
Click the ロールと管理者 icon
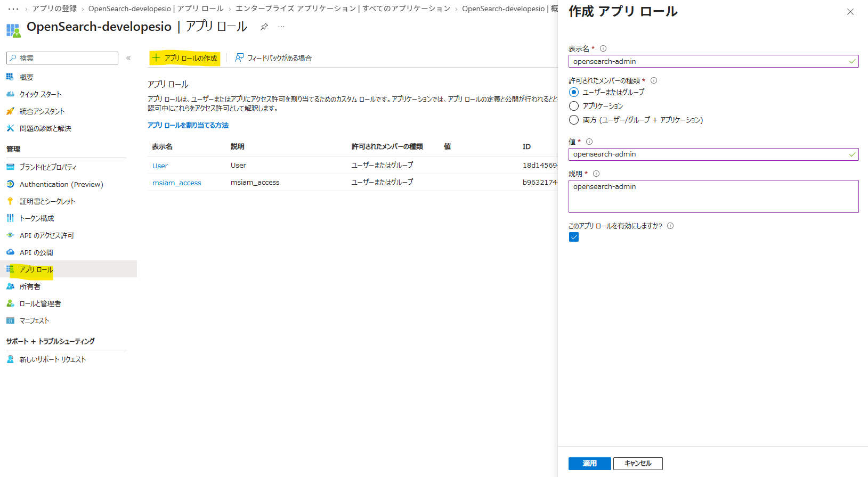10,303
